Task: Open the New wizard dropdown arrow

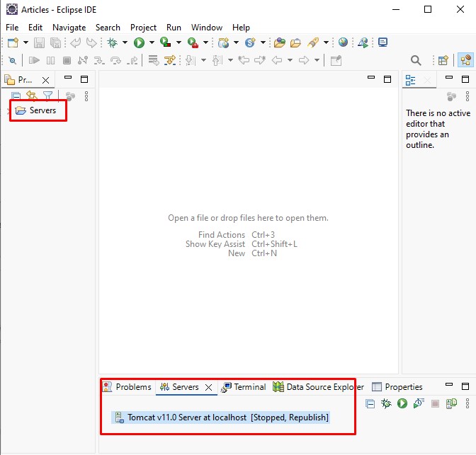Action: point(25,42)
